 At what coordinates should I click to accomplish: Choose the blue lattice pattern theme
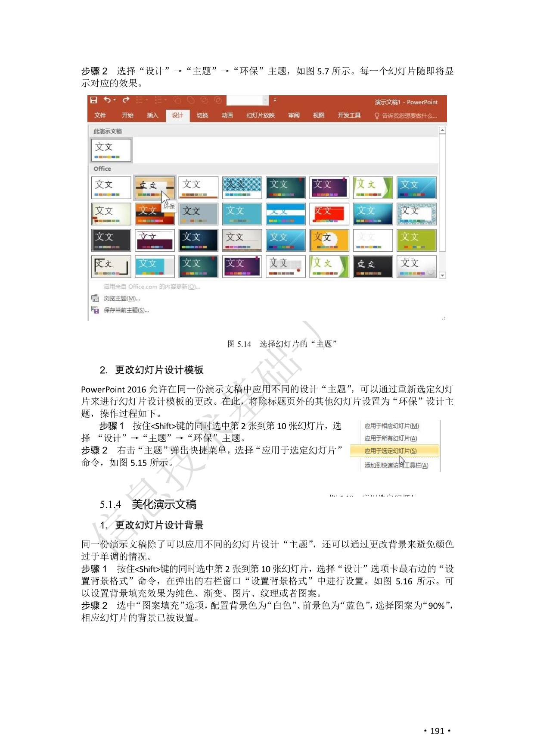(x=242, y=187)
